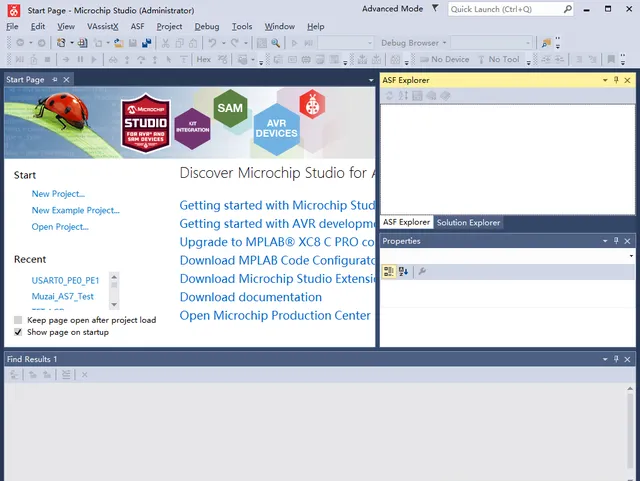Click the New Example Project... link
This screenshot has height=481, width=640.
(x=76, y=210)
